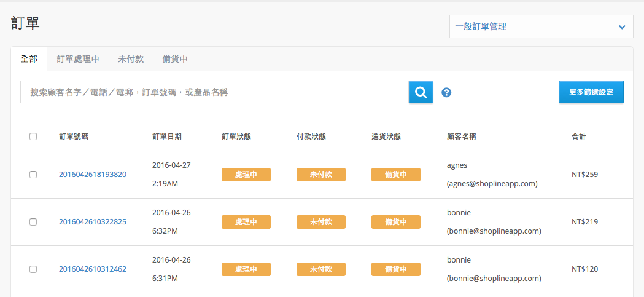The height and width of the screenshot is (297, 644).
Task: Open the blue question mark help icon
Action: 446,93
